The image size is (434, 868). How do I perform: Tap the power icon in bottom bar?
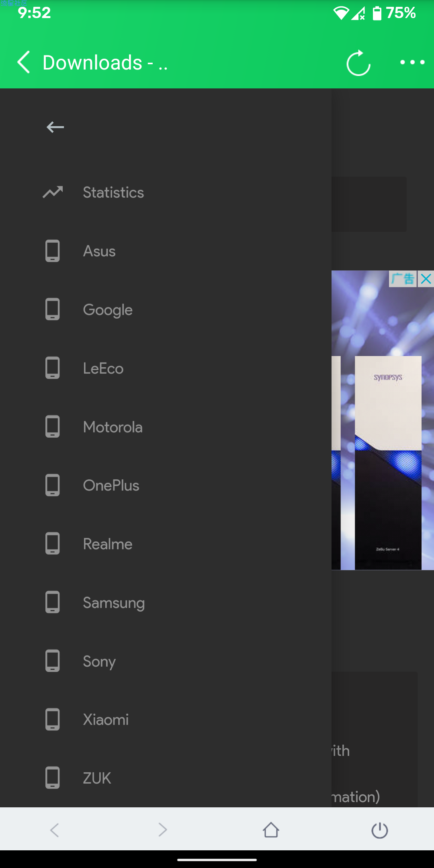click(x=379, y=830)
